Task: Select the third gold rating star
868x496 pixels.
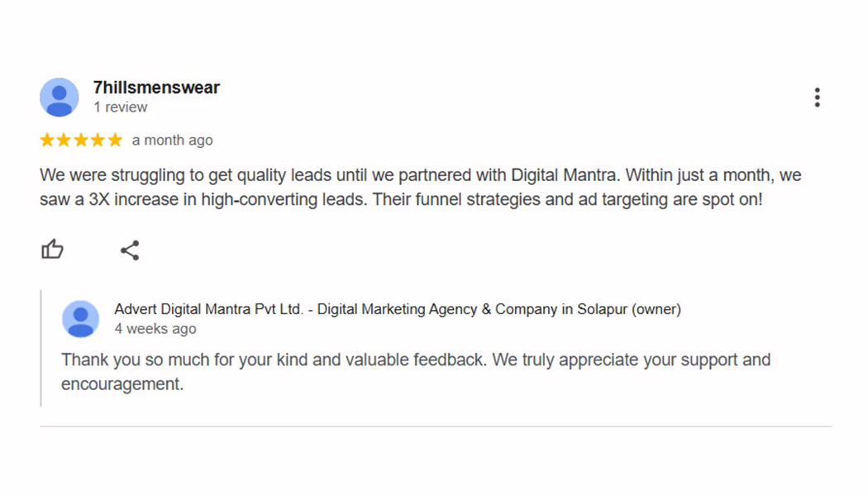Action: tap(81, 140)
